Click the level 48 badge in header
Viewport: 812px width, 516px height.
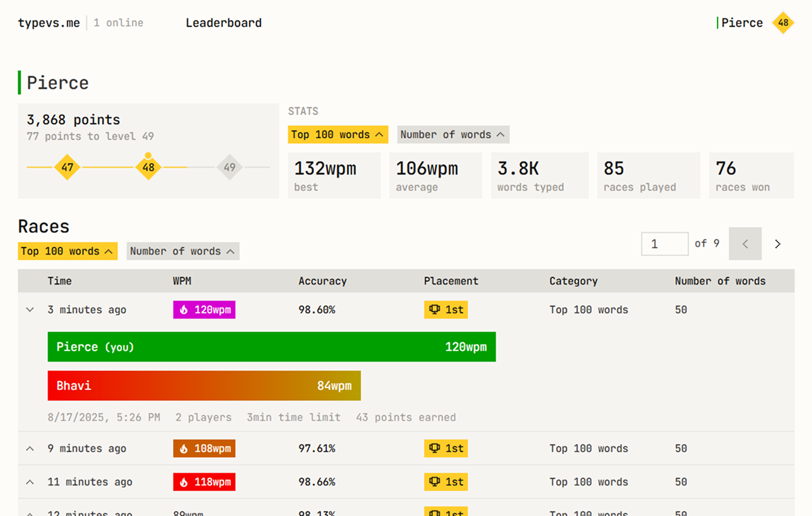[x=783, y=23]
